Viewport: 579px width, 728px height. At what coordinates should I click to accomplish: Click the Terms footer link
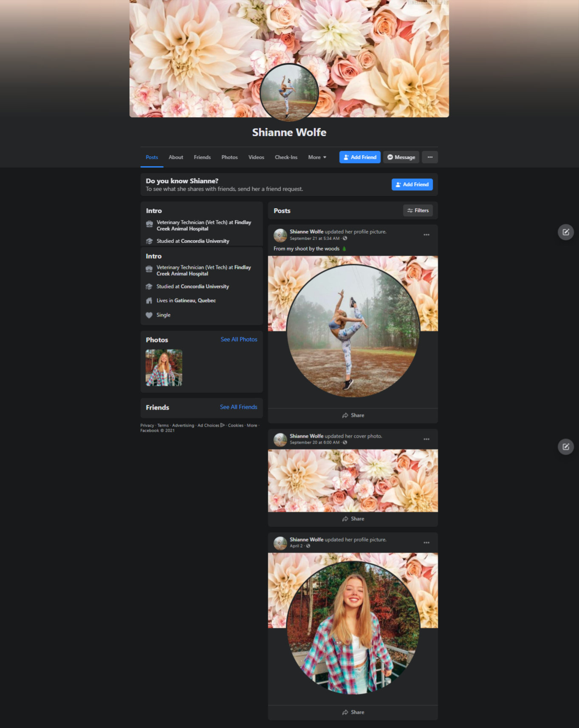(163, 425)
